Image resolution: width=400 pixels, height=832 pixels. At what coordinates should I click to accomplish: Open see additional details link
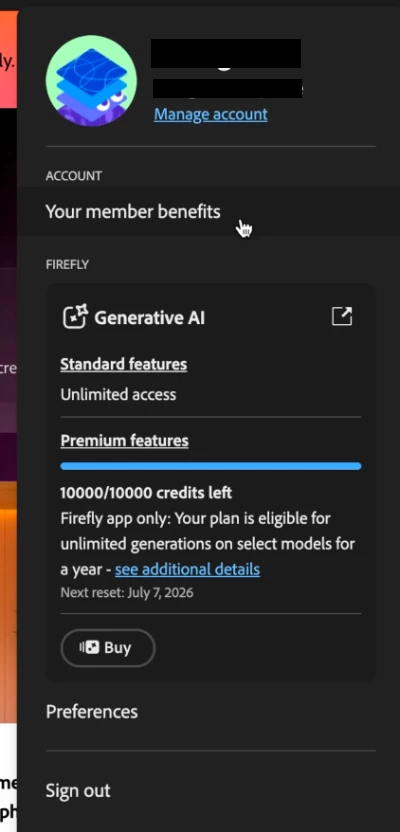[187, 569]
